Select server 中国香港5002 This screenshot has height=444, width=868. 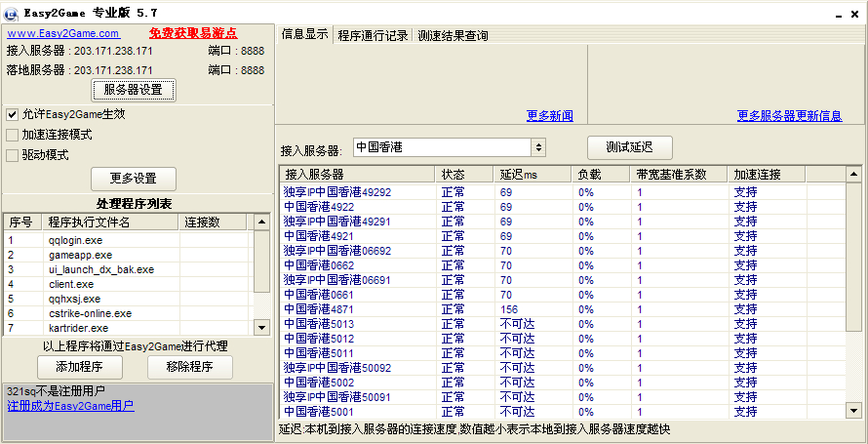[563, 382]
